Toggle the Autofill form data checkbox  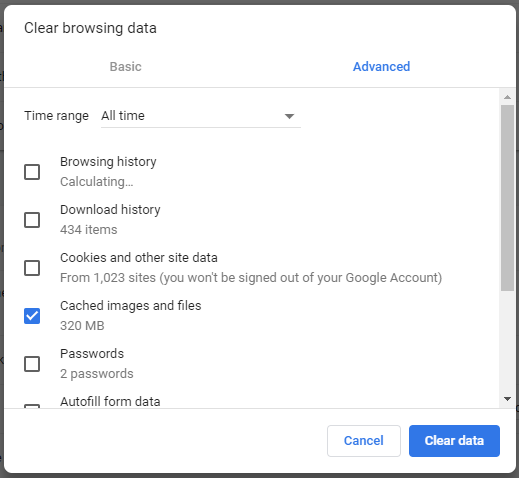(x=32, y=406)
